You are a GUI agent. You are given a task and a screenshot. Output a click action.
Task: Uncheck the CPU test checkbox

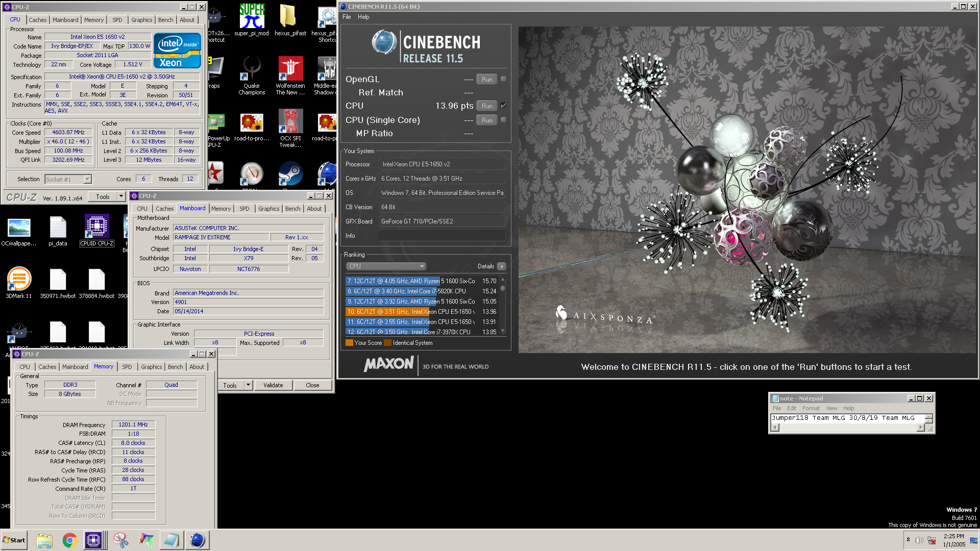coord(503,106)
